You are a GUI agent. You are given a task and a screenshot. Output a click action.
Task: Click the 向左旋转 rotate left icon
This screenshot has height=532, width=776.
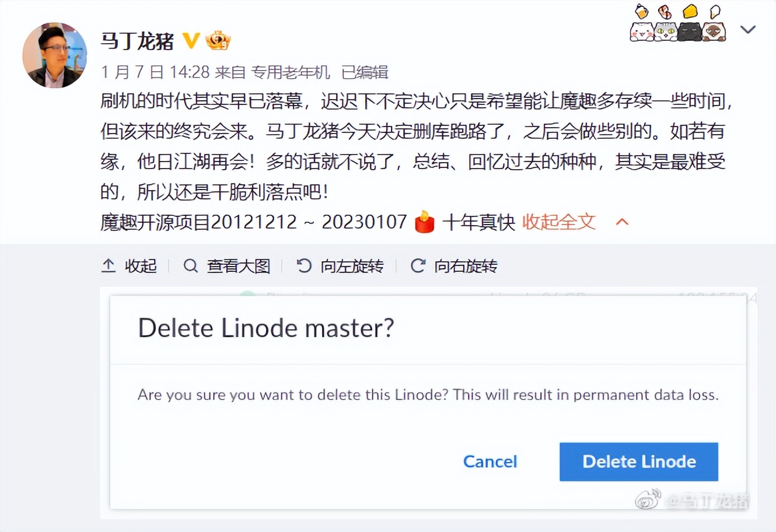(303, 266)
